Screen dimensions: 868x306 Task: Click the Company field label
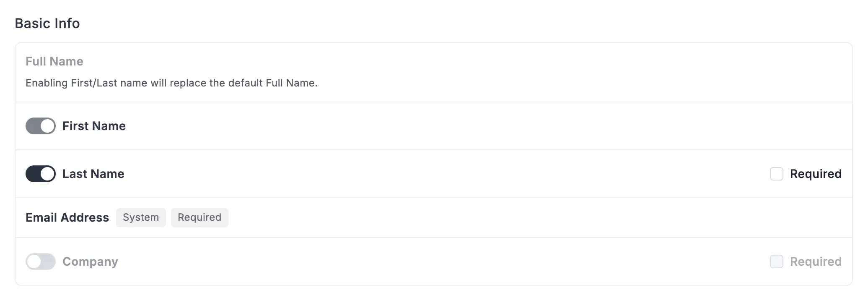[x=90, y=261]
